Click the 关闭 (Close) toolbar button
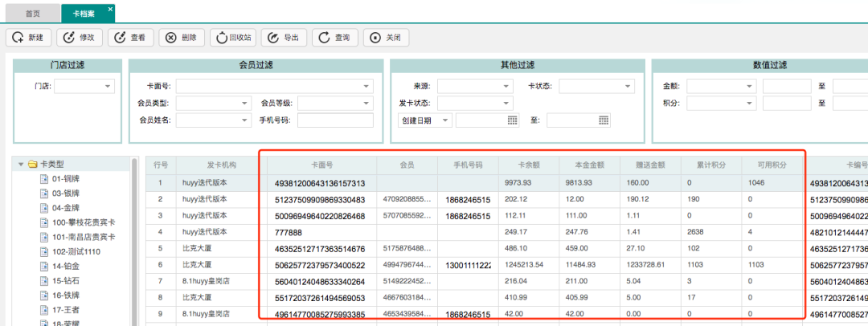This screenshot has width=868, height=326. pos(385,38)
